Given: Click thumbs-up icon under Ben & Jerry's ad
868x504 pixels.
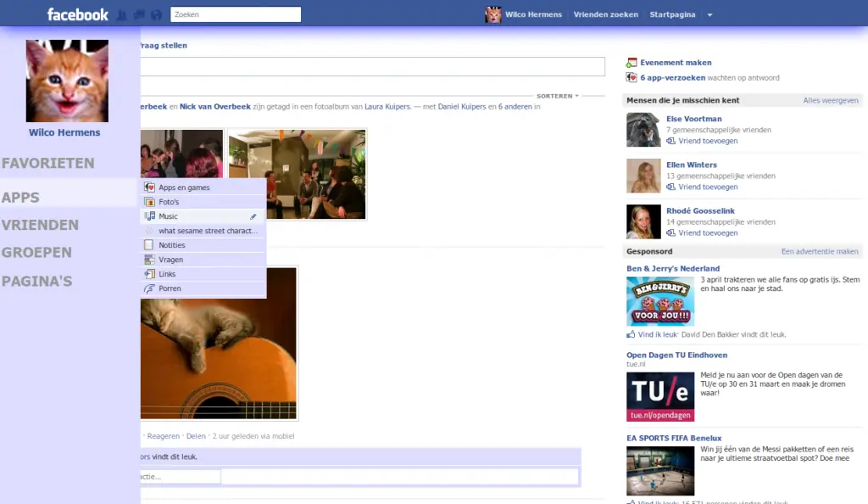Looking at the screenshot, I should 631,334.
